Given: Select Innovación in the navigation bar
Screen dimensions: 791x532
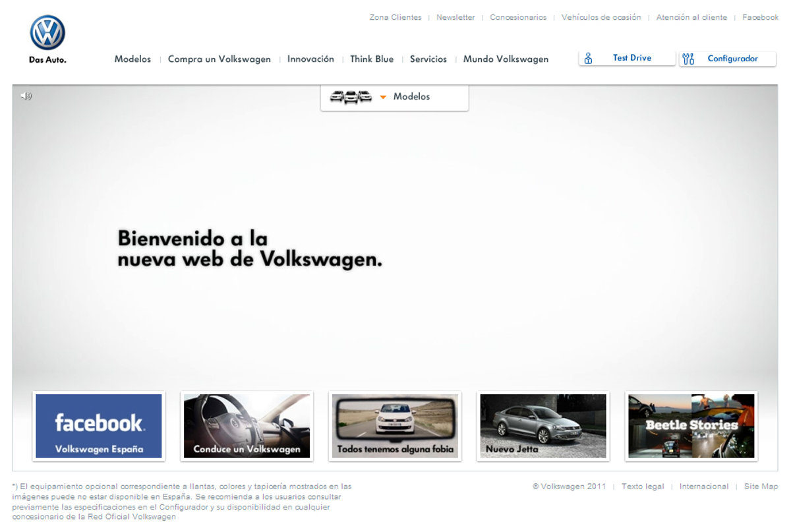Looking at the screenshot, I should [310, 59].
